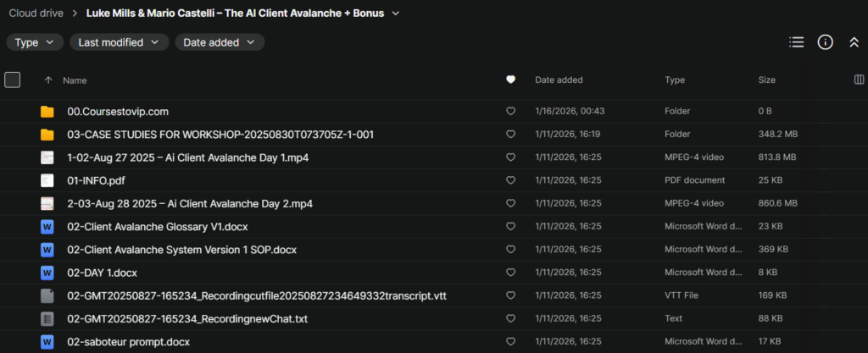Sort files by Name column header
868x353 pixels.
75,80
